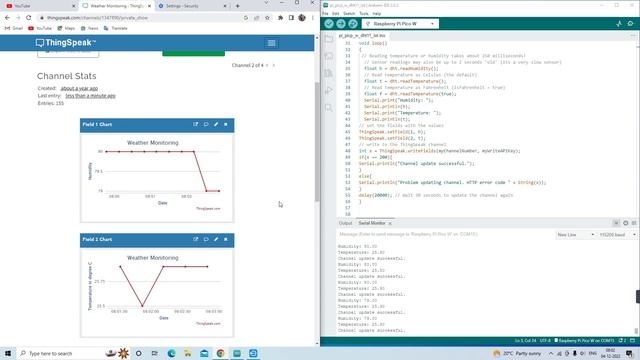Reload the ThingSpeak page

point(29,18)
